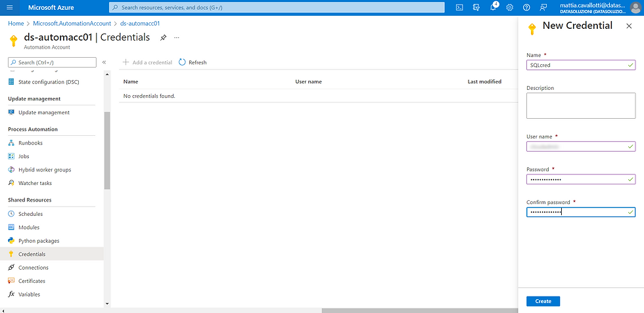The height and width of the screenshot is (313, 644).
Task: Open Update management item
Action: [x=44, y=112]
